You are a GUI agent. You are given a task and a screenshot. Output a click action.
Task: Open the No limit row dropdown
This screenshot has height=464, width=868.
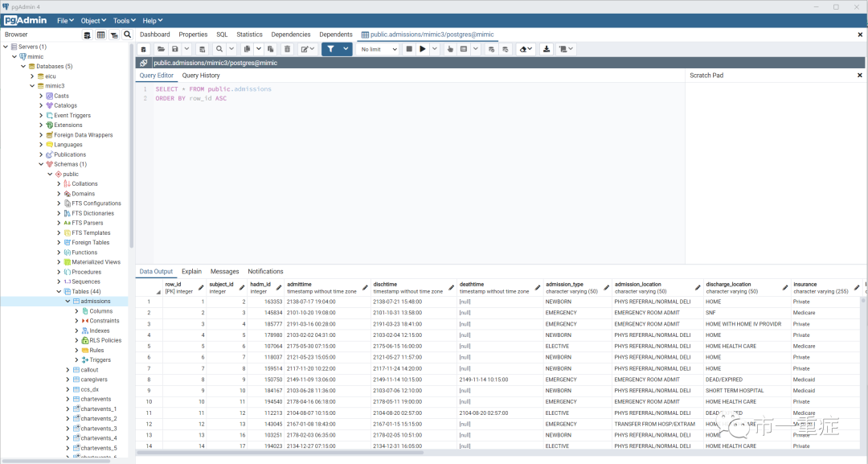(x=379, y=49)
